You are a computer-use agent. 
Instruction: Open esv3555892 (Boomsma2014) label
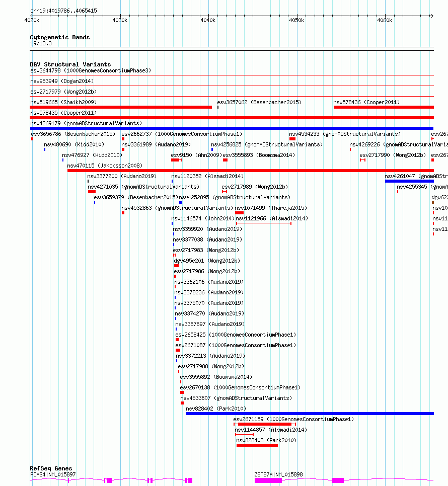pyautogui.click(x=216, y=377)
